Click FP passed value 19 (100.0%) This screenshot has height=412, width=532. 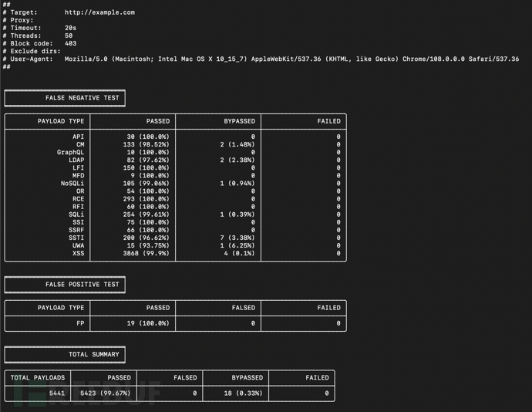pos(148,324)
